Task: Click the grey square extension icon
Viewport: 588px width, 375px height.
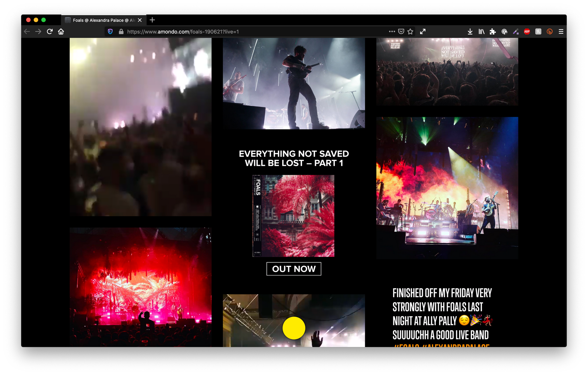Action: [538, 31]
